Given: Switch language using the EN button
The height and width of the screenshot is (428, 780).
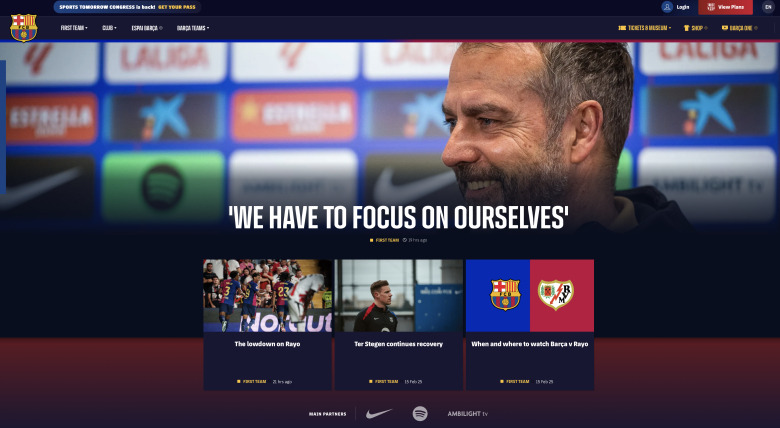Looking at the screenshot, I should click(x=768, y=7).
